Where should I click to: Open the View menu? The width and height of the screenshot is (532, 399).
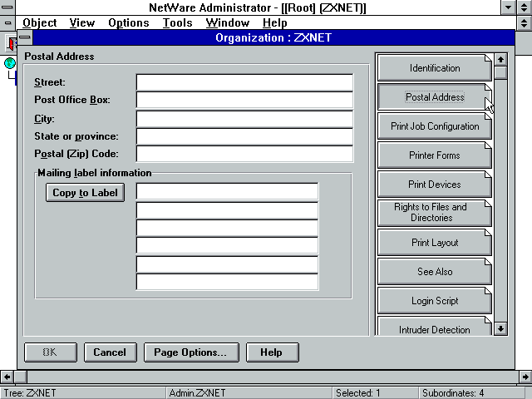82,22
